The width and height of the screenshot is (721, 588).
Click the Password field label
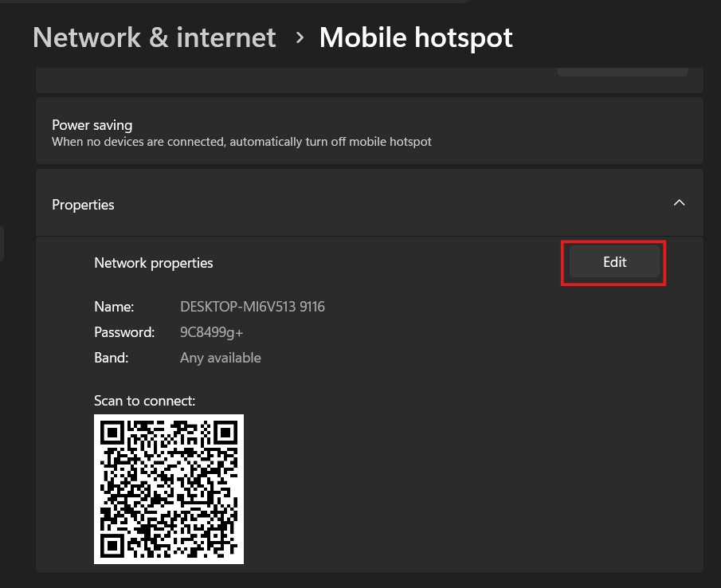pos(123,332)
